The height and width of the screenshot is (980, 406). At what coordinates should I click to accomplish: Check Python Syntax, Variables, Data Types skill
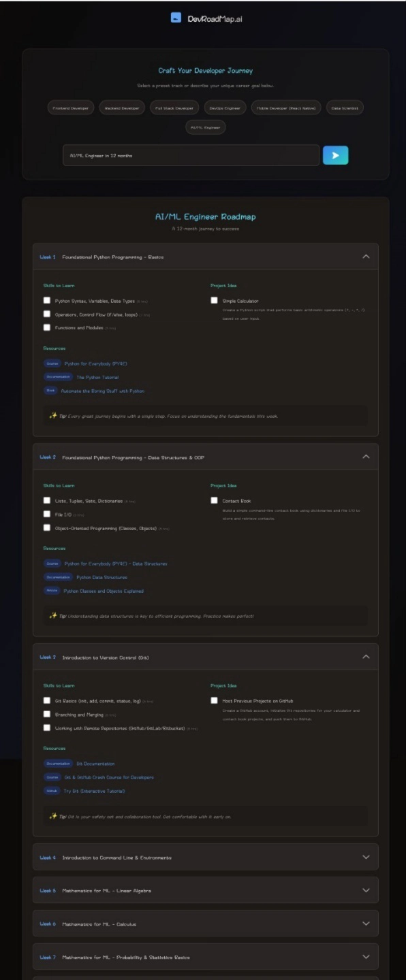tap(47, 300)
